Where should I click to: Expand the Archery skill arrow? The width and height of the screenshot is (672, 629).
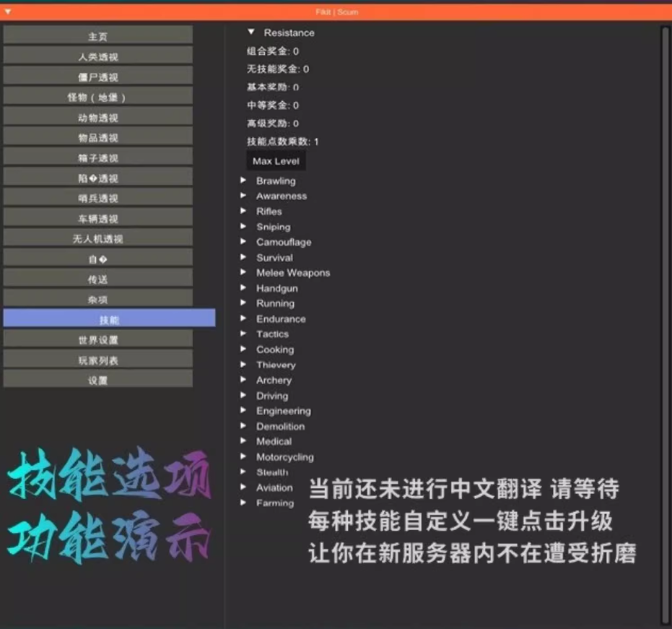point(244,380)
